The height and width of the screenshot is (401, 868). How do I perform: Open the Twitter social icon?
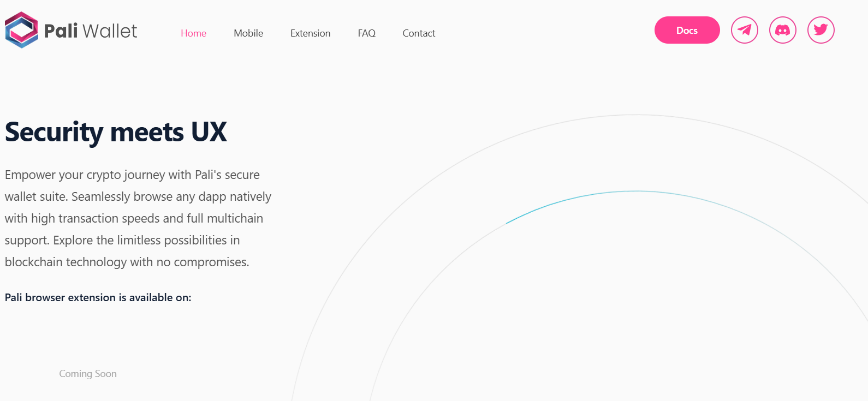[x=821, y=30]
